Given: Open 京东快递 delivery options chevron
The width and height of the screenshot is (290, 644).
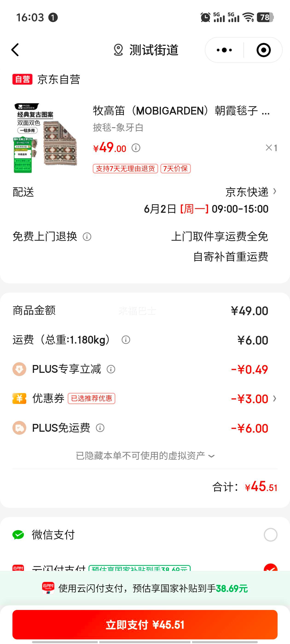Looking at the screenshot, I should 275,192.
